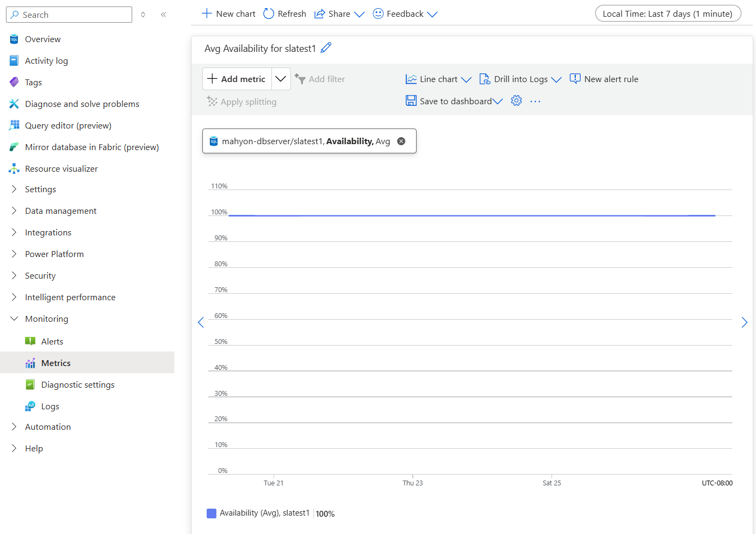Image resolution: width=756 pixels, height=534 pixels.
Task: Collapse the Monitoring section
Action: (x=14, y=319)
